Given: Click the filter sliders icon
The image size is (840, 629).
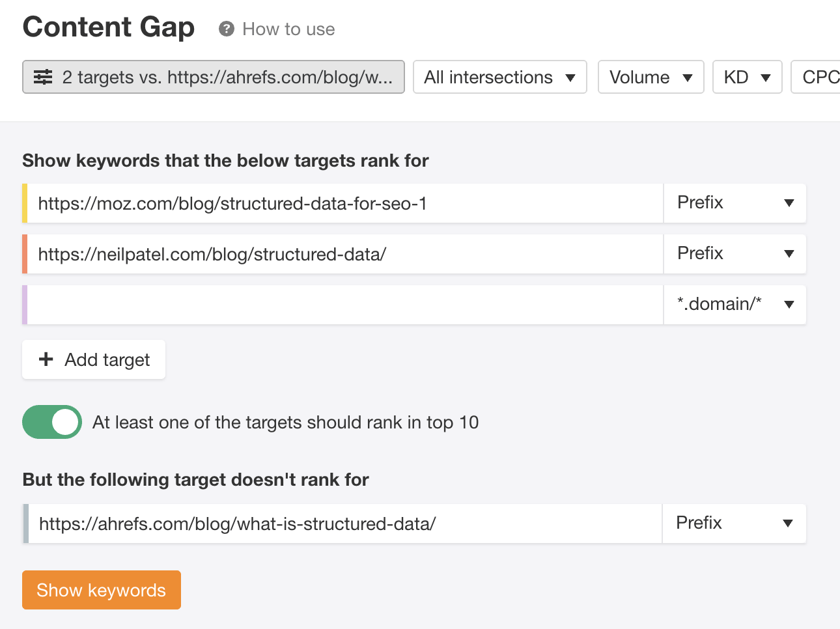Looking at the screenshot, I should tap(43, 77).
